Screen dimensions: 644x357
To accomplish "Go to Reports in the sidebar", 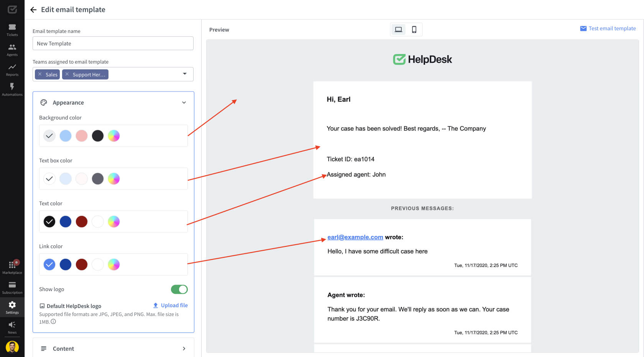I will pos(12,70).
